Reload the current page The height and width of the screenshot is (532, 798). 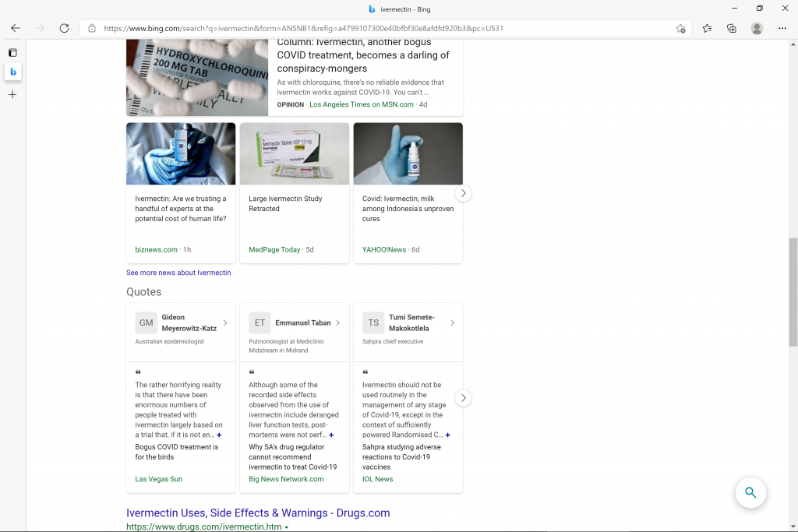64,29
